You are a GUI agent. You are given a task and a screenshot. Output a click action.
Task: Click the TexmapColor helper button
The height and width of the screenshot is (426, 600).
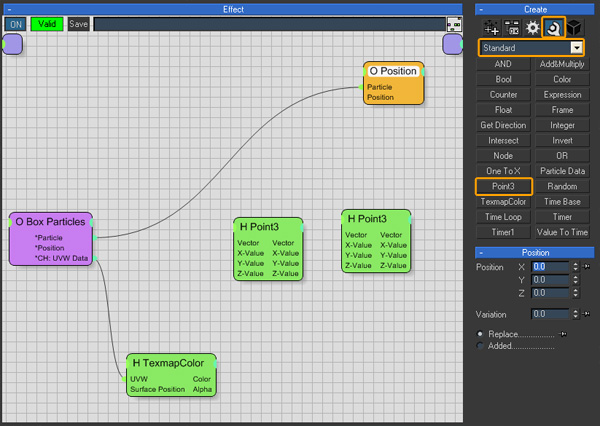point(503,202)
